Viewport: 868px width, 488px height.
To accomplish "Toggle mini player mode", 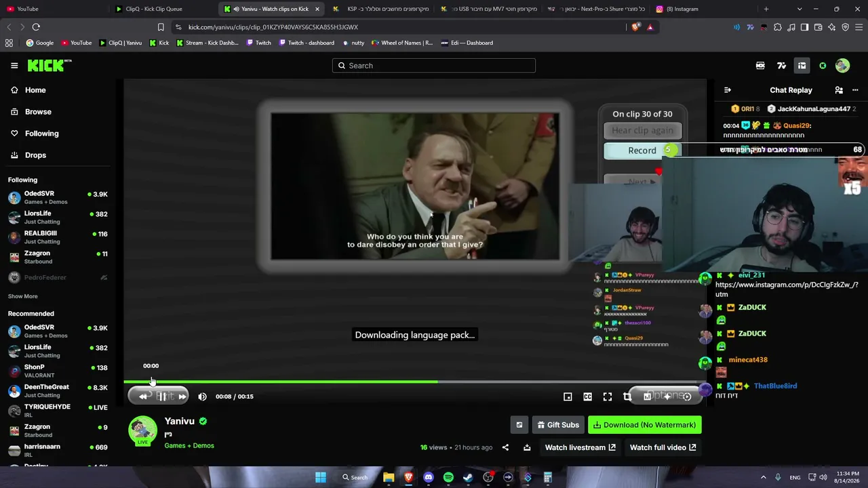I will (x=568, y=396).
